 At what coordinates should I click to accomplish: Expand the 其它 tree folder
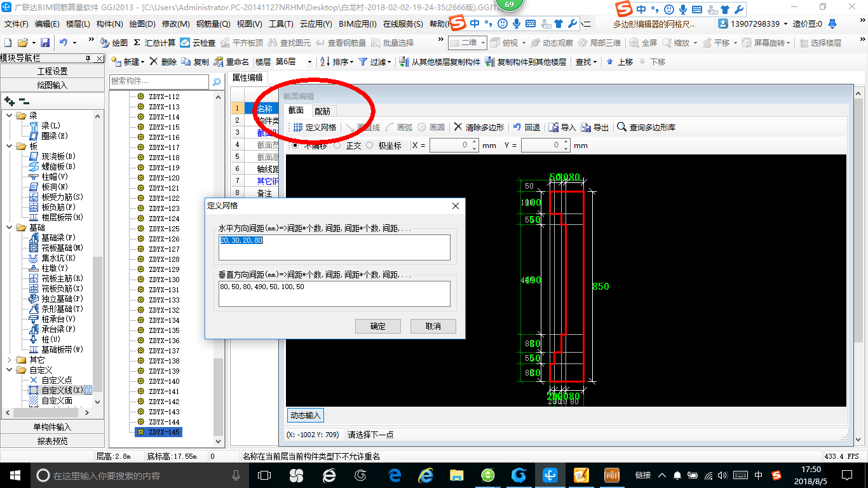10,360
